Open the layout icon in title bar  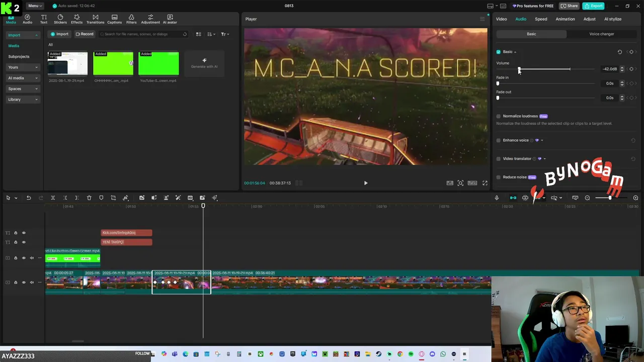(490, 6)
